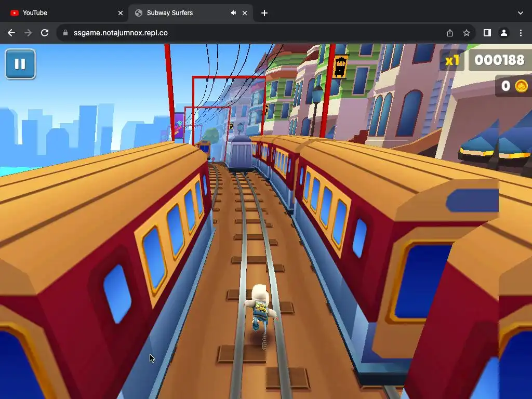532x399 pixels.
Task: View site security lock information
Action: (66, 33)
